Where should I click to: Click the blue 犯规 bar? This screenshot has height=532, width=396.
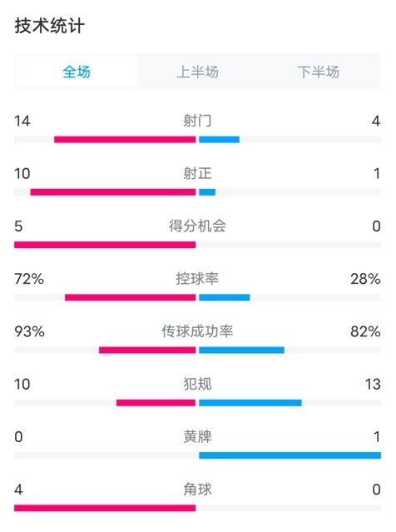[x=250, y=403]
